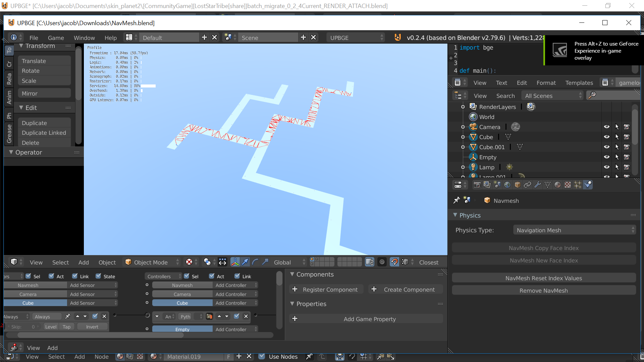Open the Physics Type dropdown

575,230
